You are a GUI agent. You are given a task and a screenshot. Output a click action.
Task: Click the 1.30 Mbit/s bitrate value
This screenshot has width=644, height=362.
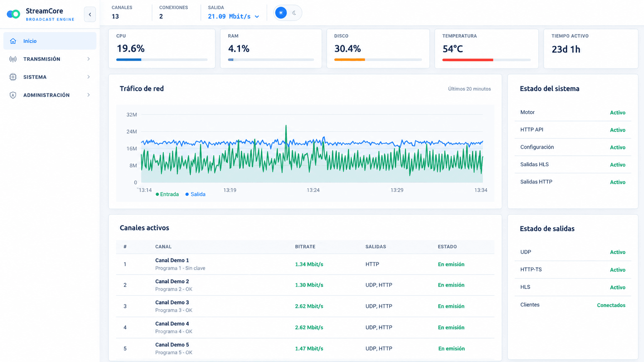(x=309, y=285)
